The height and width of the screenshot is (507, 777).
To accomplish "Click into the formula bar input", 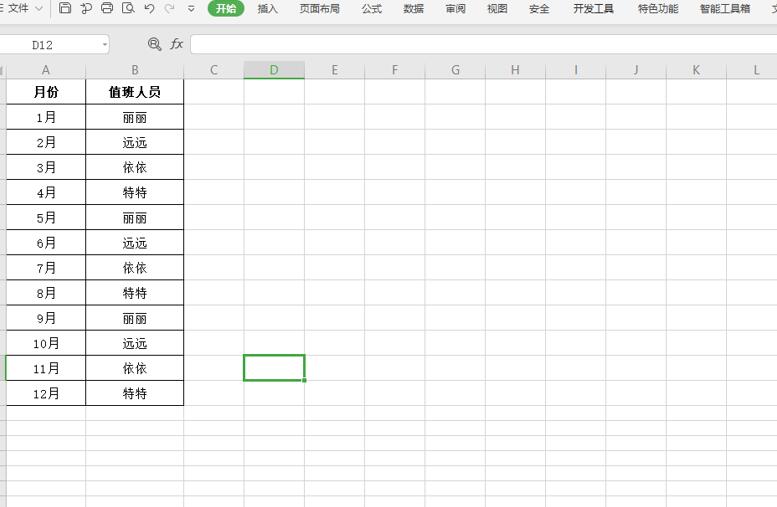I will (x=483, y=45).
